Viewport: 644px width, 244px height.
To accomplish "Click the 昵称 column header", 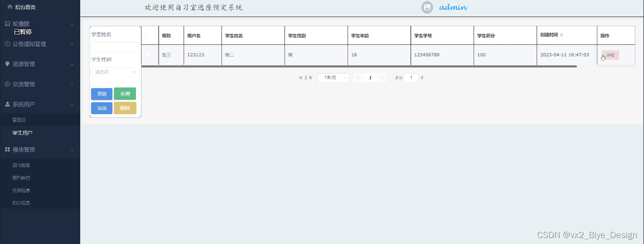I will [171, 35].
